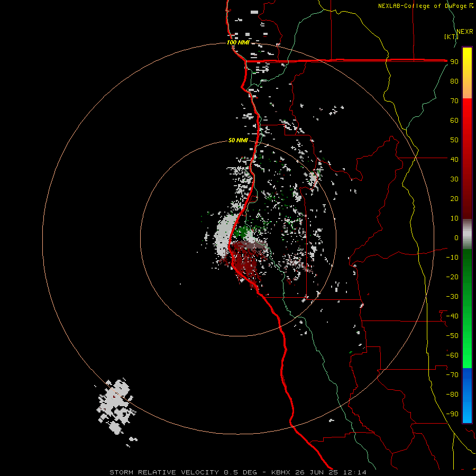The width and height of the screenshot is (476, 476).
Task: Click the large dark red outbound velocity area
Action: click(x=246, y=261)
